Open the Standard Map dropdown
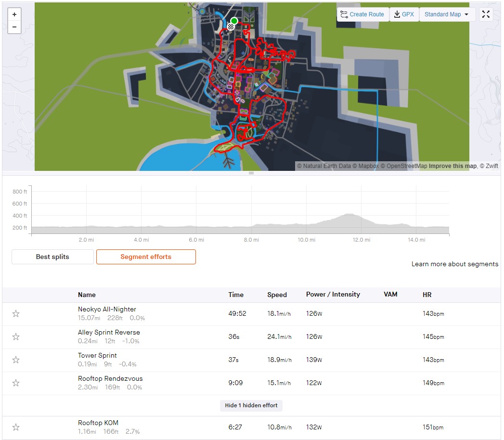This screenshot has width=504, height=440. click(446, 14)
